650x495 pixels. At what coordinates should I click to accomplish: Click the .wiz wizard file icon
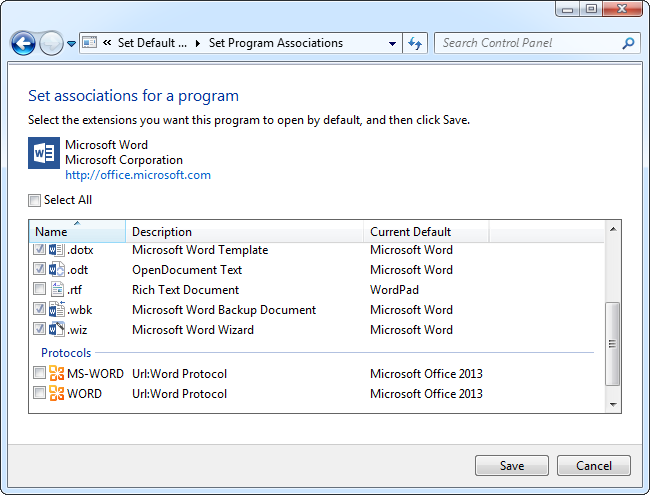[57, 330]
